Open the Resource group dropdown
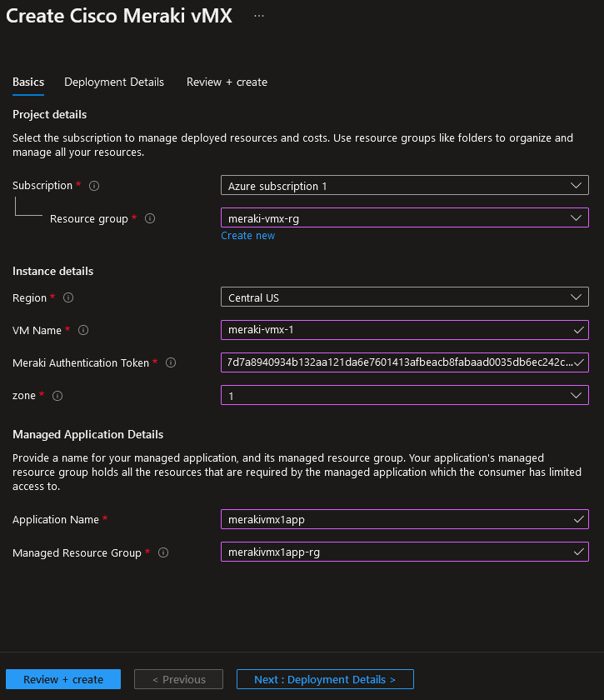The image size is (604, 700). pos(404,218)
